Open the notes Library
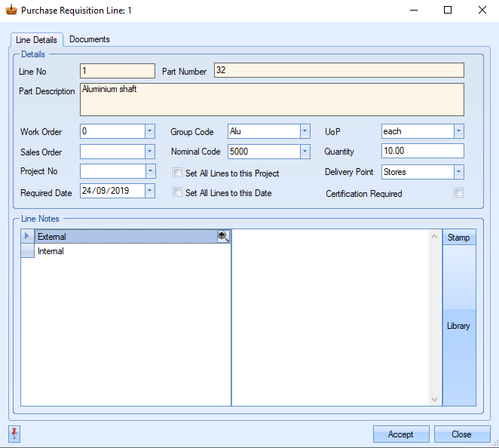The height and width of the screenshot is (448, 499). [x=458, y=326]
